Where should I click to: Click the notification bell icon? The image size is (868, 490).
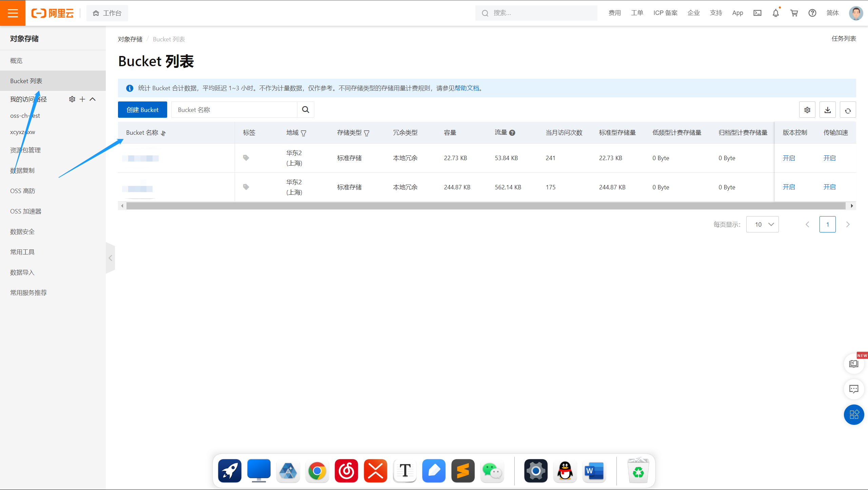[775, 13]
